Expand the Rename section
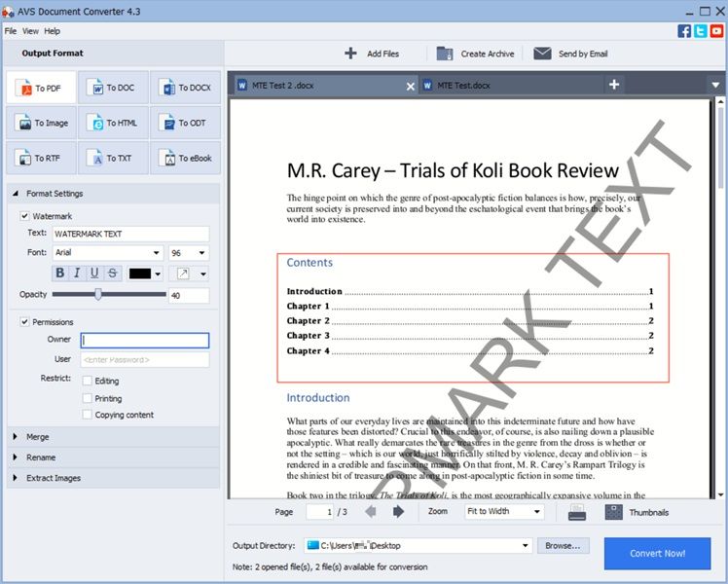 [16, 456]
